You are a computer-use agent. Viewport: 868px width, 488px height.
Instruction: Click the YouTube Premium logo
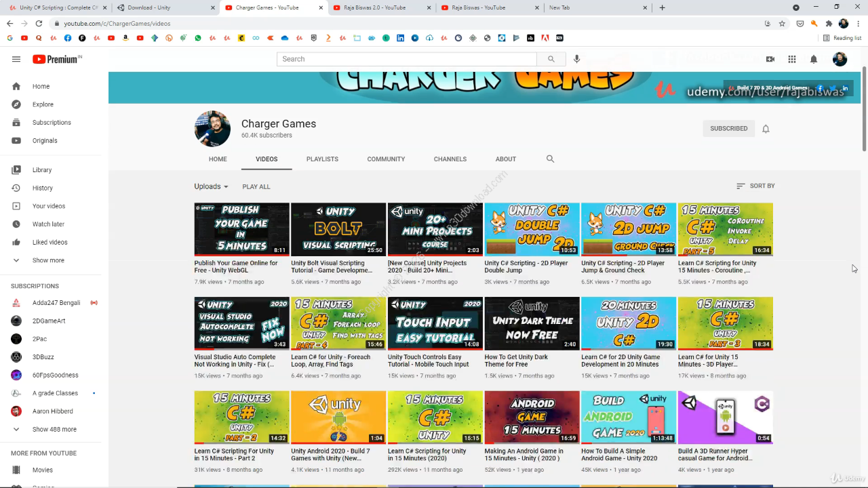pos(57,59)
